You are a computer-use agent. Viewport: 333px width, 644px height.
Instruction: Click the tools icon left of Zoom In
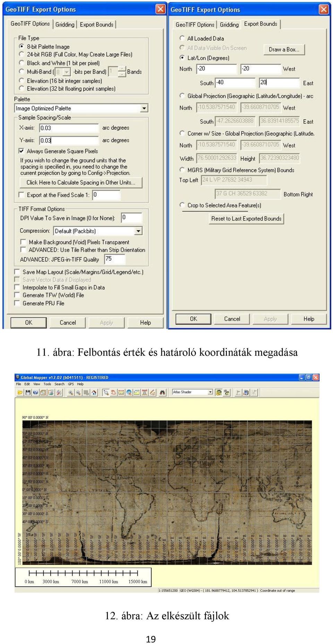click(59, 392)
